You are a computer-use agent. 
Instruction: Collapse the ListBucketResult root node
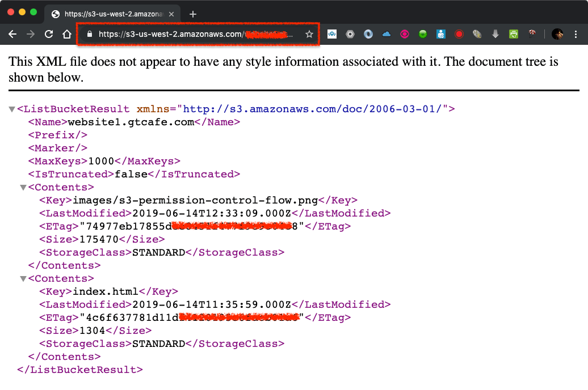click(11, 109)
